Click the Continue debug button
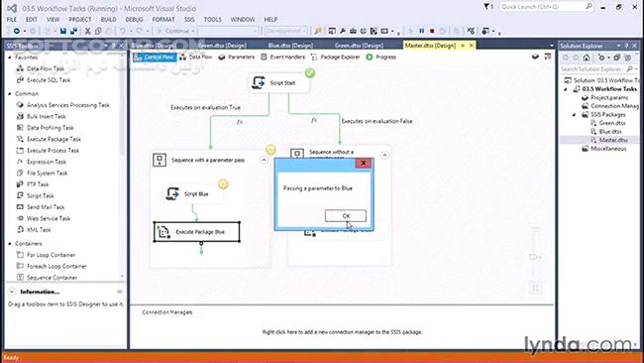 point(175,31)
